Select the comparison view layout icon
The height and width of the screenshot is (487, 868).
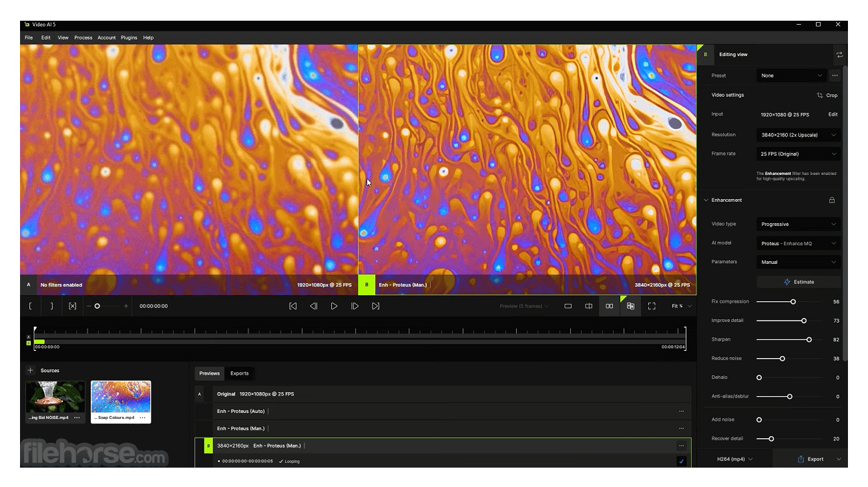tap(630, 306)
